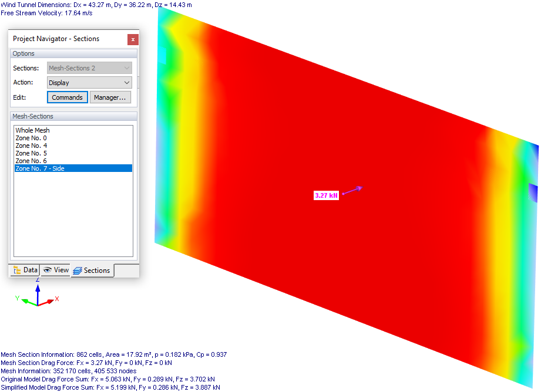Screen dimensions: 541x392
Task: Click the eye icon on the View tab
Action: pos(47,270)
